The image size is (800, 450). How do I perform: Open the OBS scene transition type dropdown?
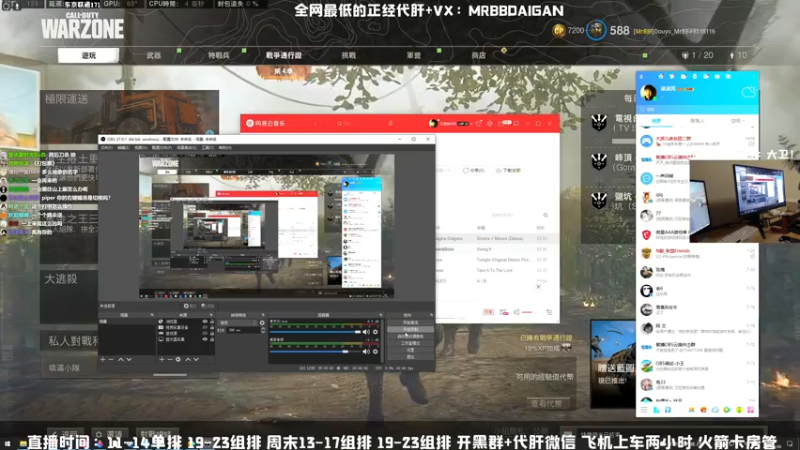click(x=238, y=323)
